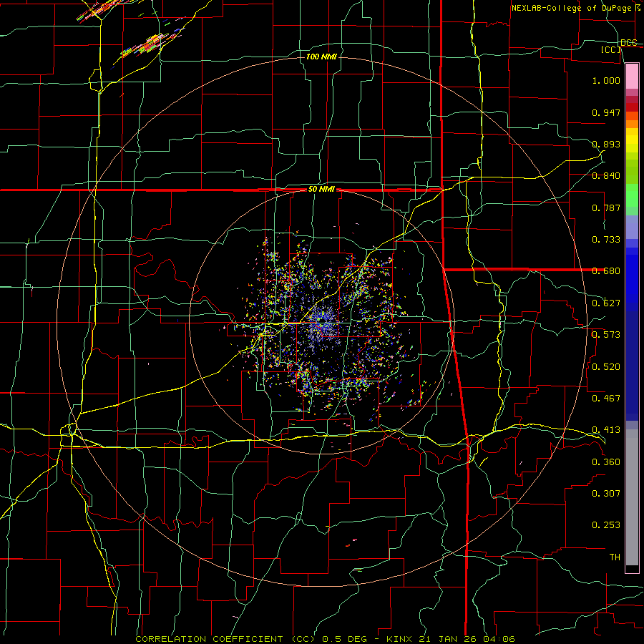Click the 0.467 legend value
This screenshot has height=644, width=644.
point(606,398)
